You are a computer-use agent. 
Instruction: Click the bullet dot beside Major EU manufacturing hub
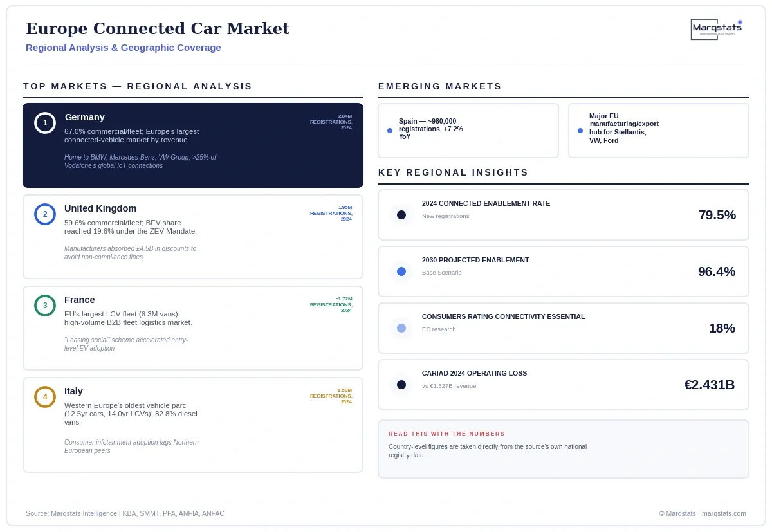[x=580, y=131]
